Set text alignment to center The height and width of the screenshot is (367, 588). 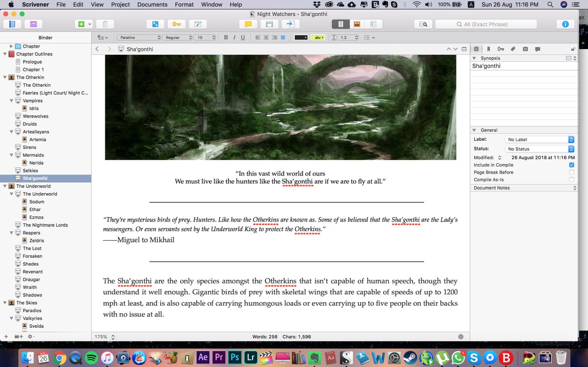pos(266,37)
